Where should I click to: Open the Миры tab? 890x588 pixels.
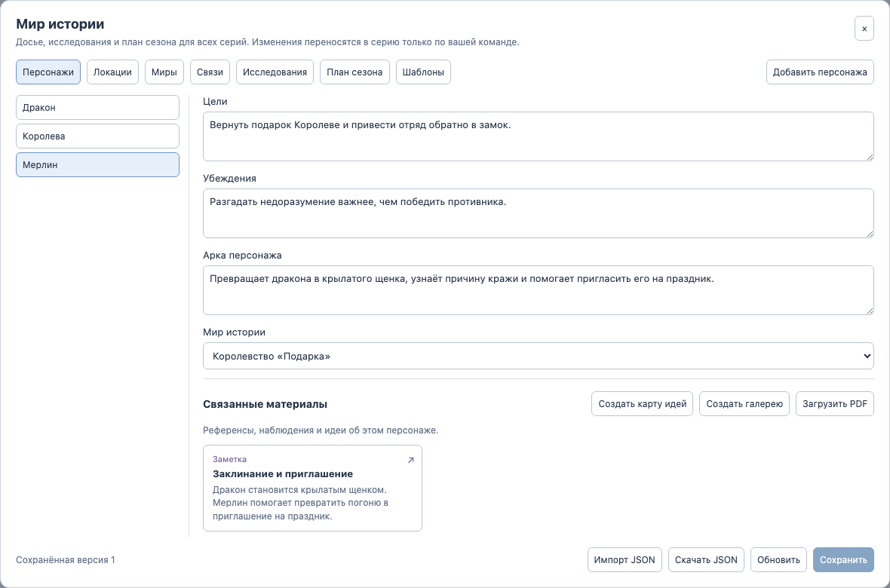pos(164,72)
